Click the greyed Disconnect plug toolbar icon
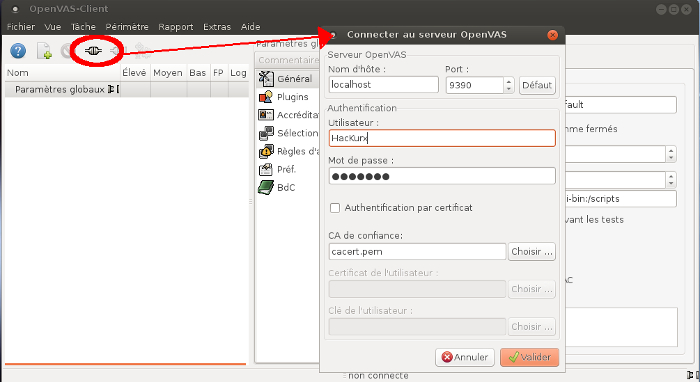Viewport: 700px width, 382px height. click(118, 51)
